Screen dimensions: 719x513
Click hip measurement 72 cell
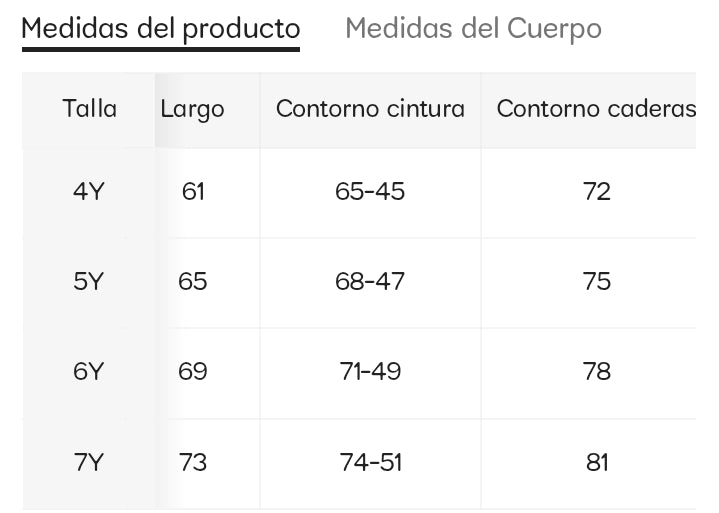pyautogui.click(x=596, y=191)
